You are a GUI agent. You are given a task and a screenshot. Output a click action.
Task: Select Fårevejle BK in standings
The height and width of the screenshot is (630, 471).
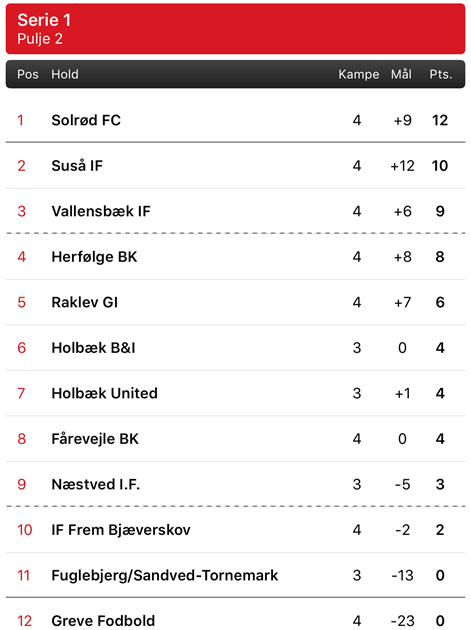(236, 438)
